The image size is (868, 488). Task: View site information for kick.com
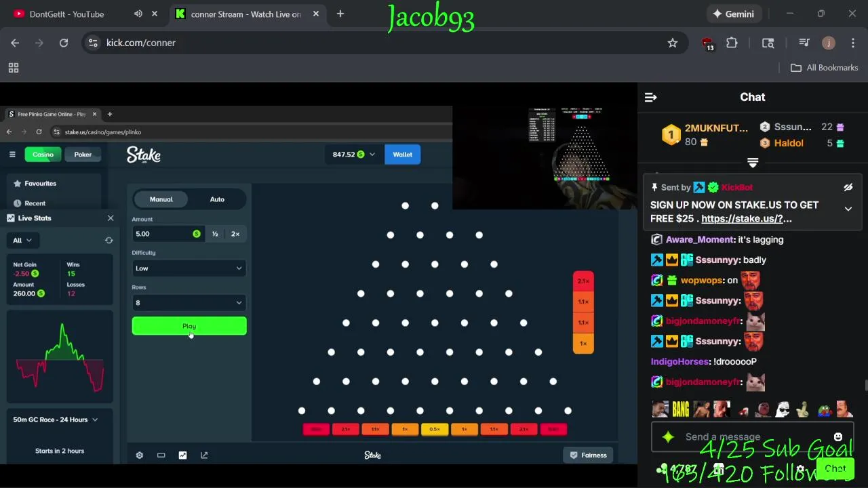[93, 43]
